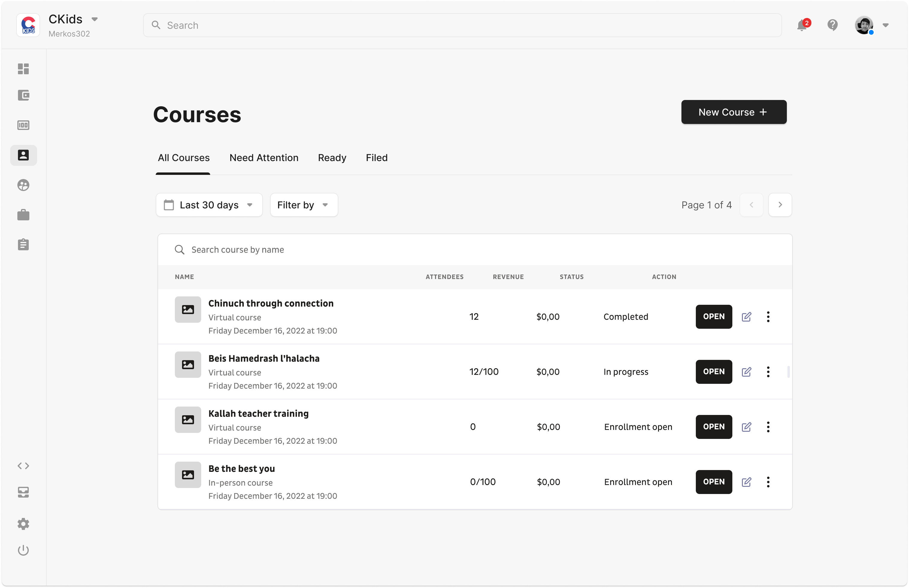Open more options for Chinuch through connection
Viewport: 909px width, 588px height.
coord(768,316)
